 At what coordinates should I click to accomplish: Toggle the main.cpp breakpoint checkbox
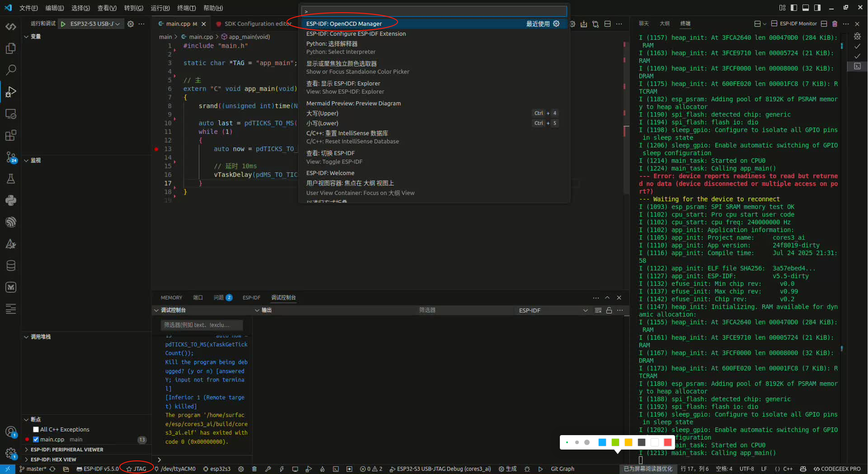coord(36,439)
